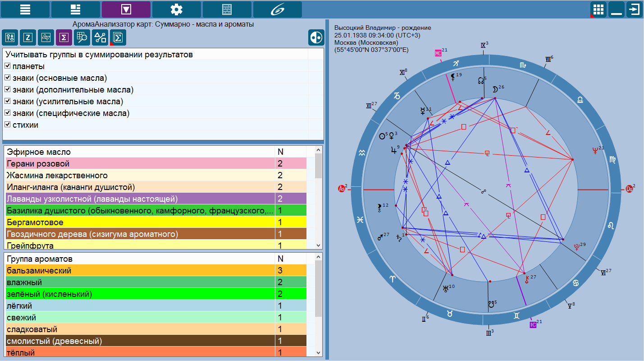The width and height of the screenshot is (644, 361).
Task: Open the stacked sigma summary icon
Action: click(x=118, y=38)
